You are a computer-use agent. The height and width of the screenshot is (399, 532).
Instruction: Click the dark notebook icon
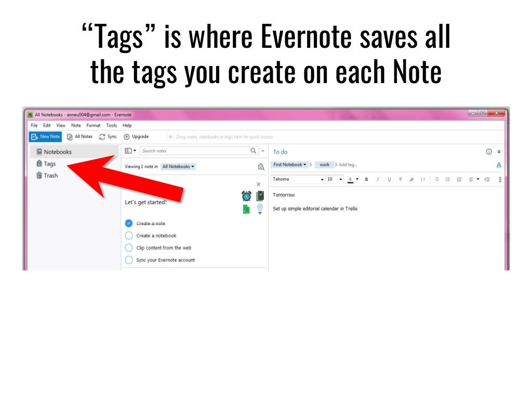tap(260, 196)
